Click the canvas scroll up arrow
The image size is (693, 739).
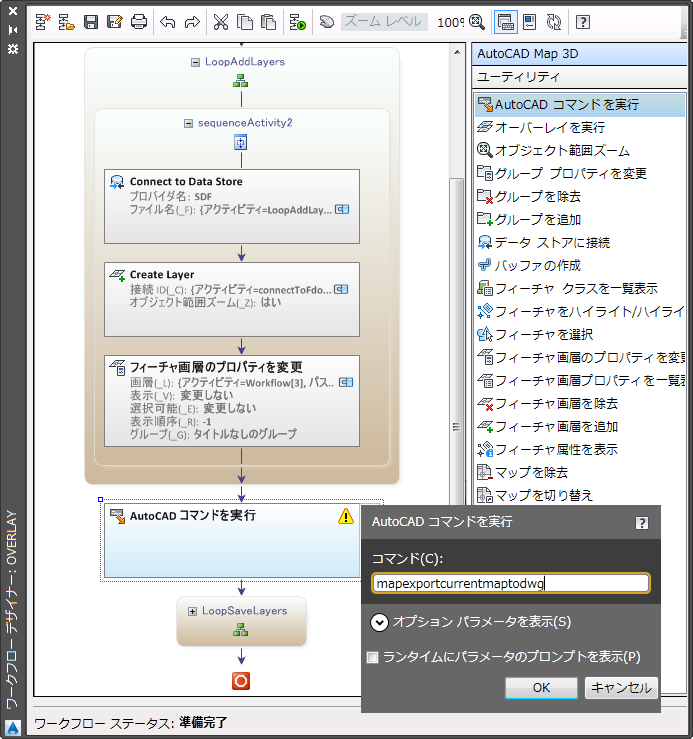pos(457,52)
